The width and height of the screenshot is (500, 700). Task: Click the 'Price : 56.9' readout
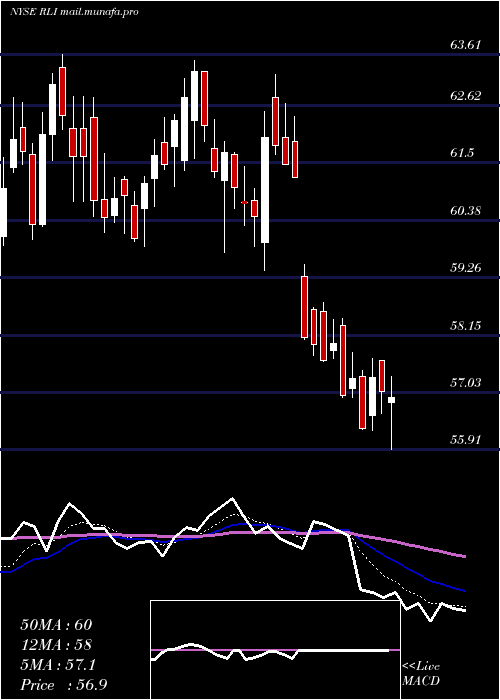click(63, 685)
